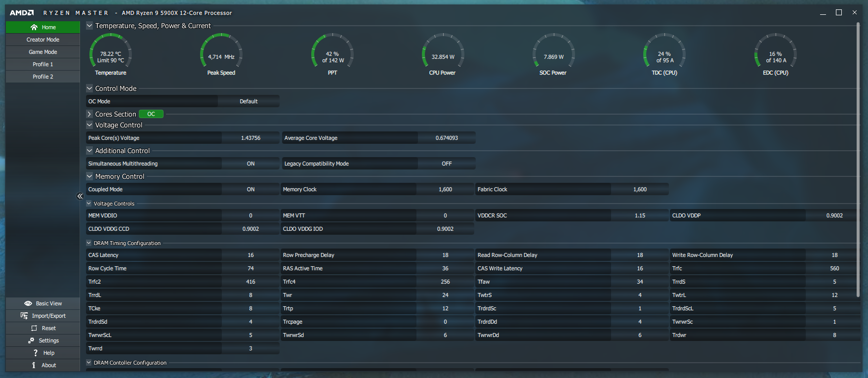Collapse the Voltage Controls subsection
The image size is (868, 378).
[89, 204]
